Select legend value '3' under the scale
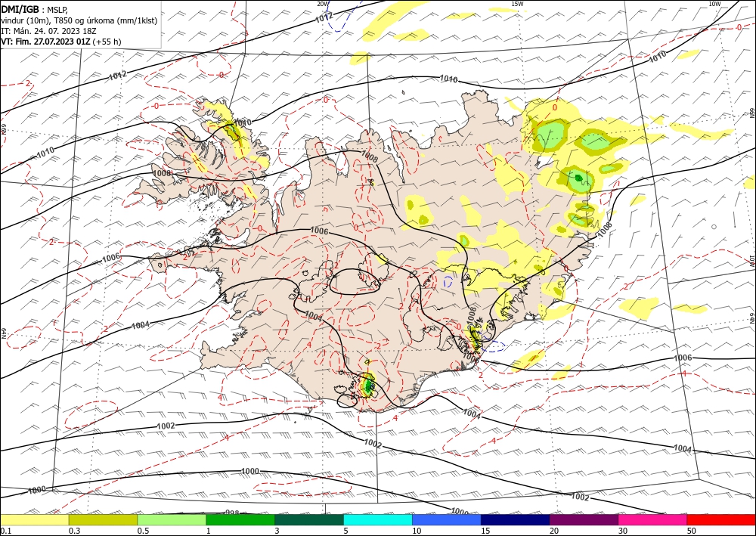This screenshot has height=536, width=756. (277, 531)
